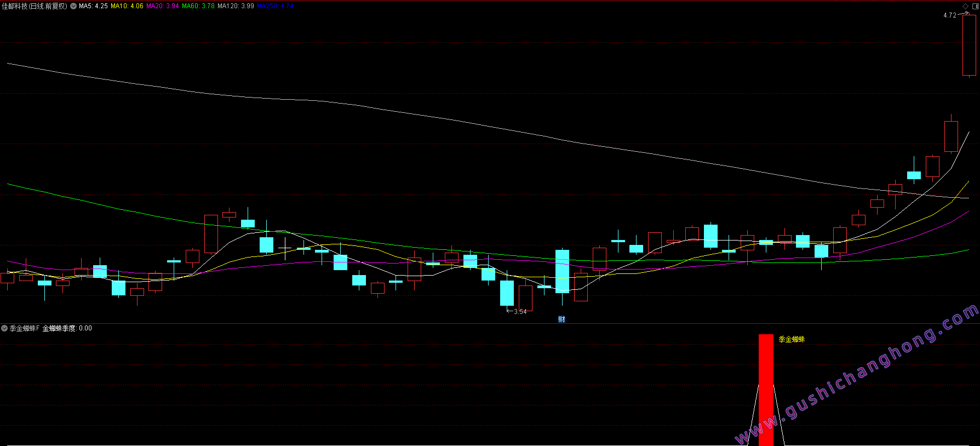Click the yellow 季金蜘蛛 signal label
Image resolution: width=980 pixels, height=446 pixels.
(792, 339)
